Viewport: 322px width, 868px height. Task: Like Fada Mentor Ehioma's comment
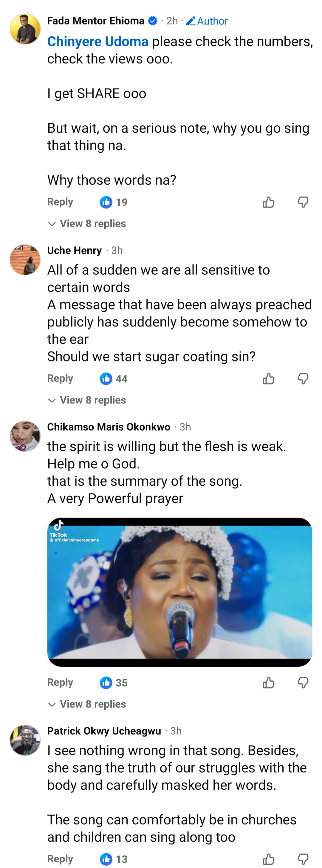click(x=268, y=202)
